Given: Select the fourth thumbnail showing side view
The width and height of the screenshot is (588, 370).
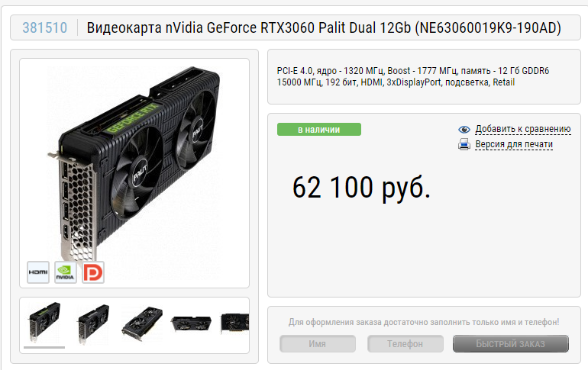Looking at the screenshot, I should click(191, 323).
